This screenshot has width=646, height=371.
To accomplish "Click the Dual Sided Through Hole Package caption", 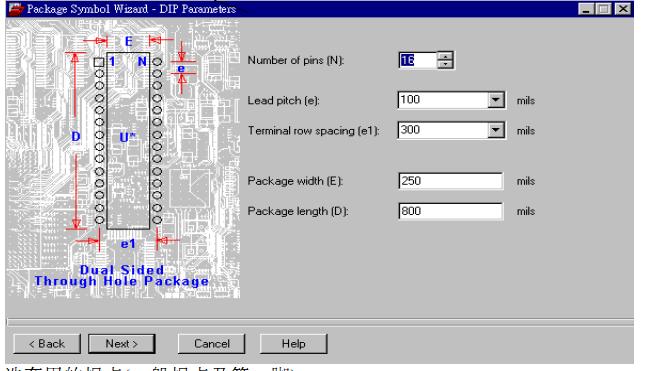I will [x=122, y=275].
